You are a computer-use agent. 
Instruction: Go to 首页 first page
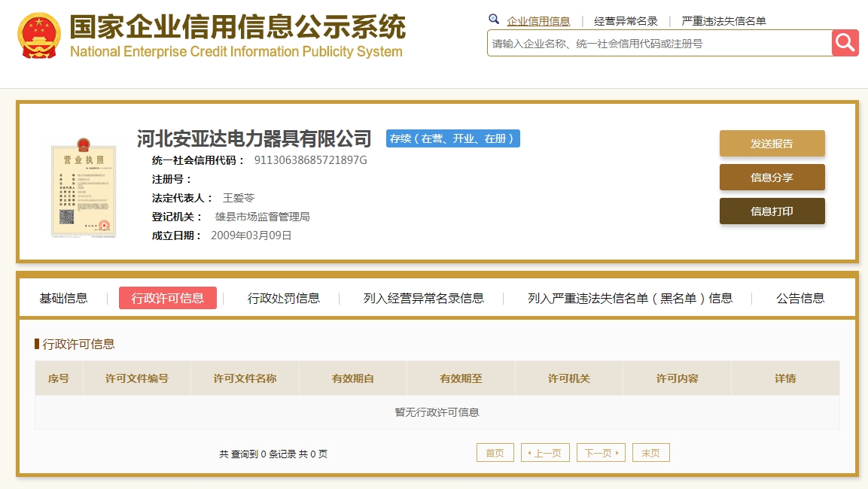click(x=495, y=453)
